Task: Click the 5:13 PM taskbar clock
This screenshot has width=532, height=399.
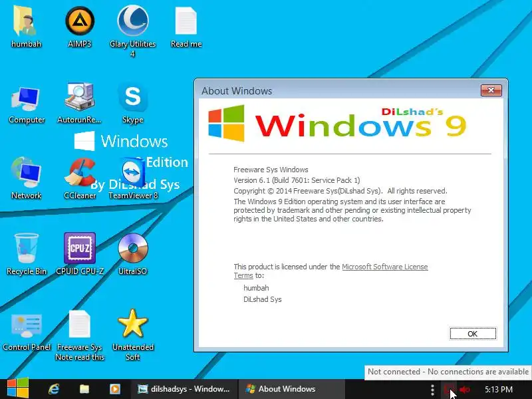Action: pyautogui.click(x=498, y=389)
